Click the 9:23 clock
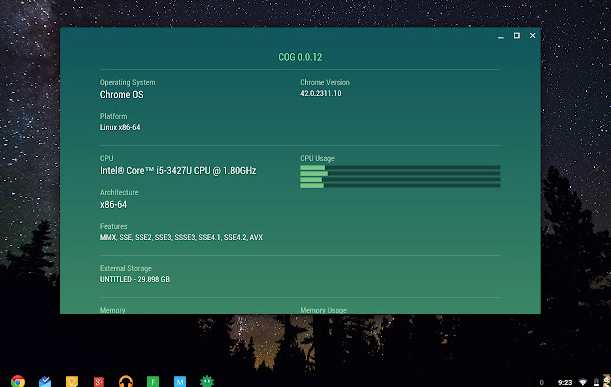Image resolution: width=611 pixels, height=387 pixels. 565,382
